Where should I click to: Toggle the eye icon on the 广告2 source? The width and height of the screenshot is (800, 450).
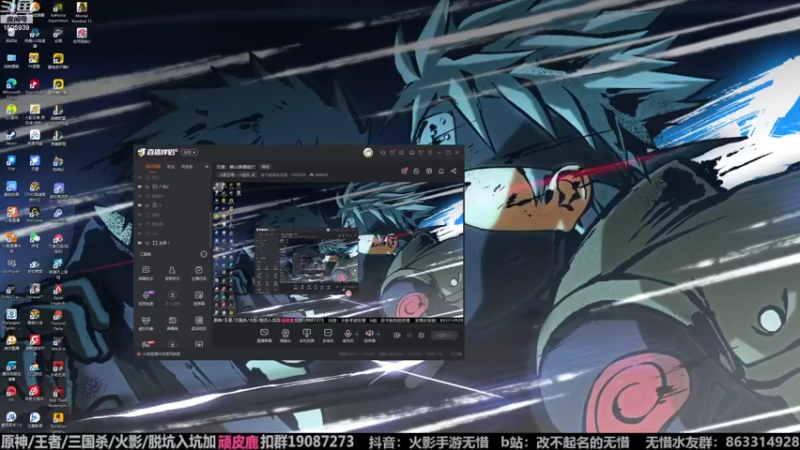(x=139, y=187)
